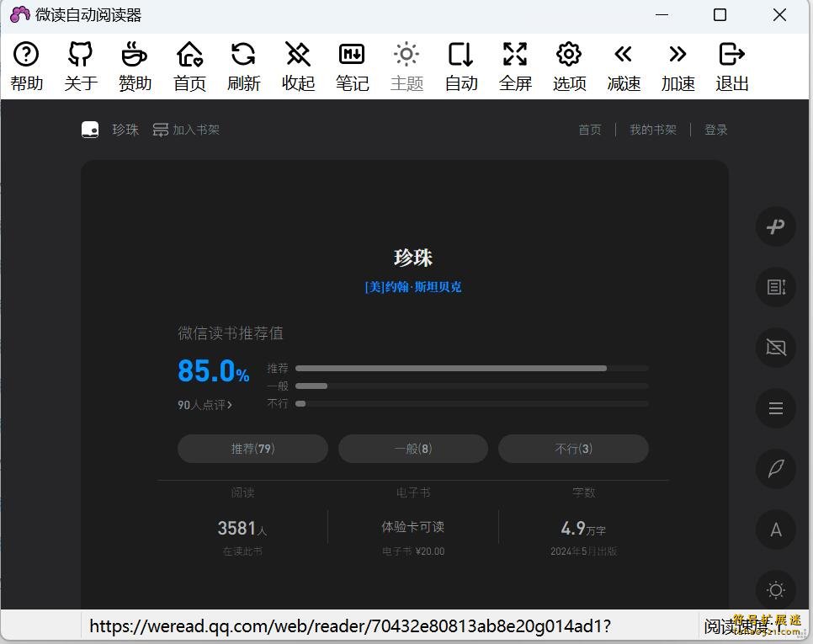Click the top sidebar P-shaped round icon
Screen dimensions: 813x644
coord(776,226)
